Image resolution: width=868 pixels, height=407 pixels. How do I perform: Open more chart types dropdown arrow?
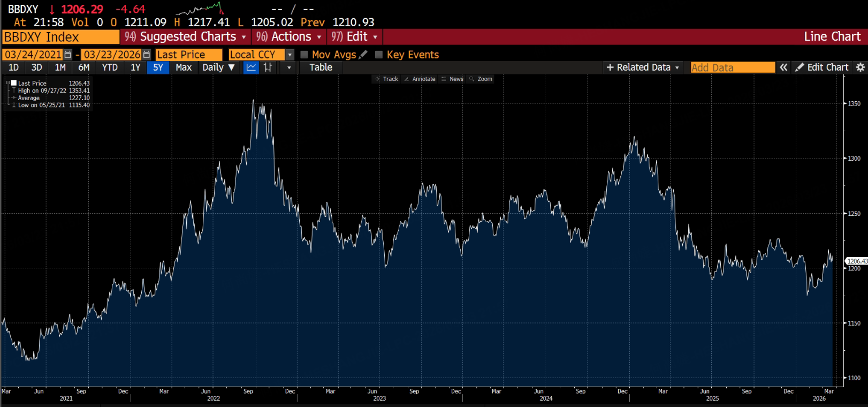289,67
